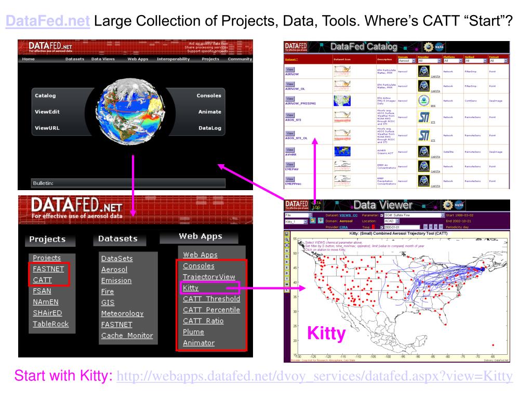
Task: Click the VIEWS_CC dataset link in viewer
Action: point(349,215)
